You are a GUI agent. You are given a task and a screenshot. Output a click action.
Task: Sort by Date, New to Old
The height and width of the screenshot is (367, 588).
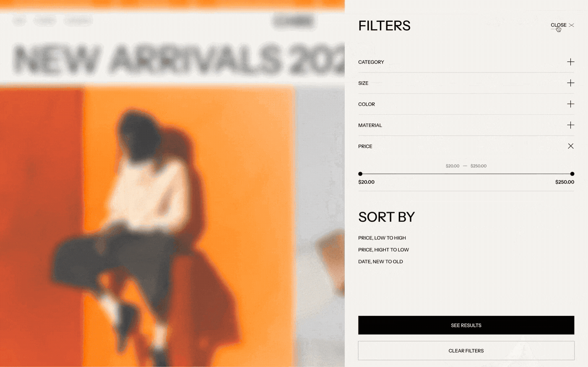coord(380,261)
